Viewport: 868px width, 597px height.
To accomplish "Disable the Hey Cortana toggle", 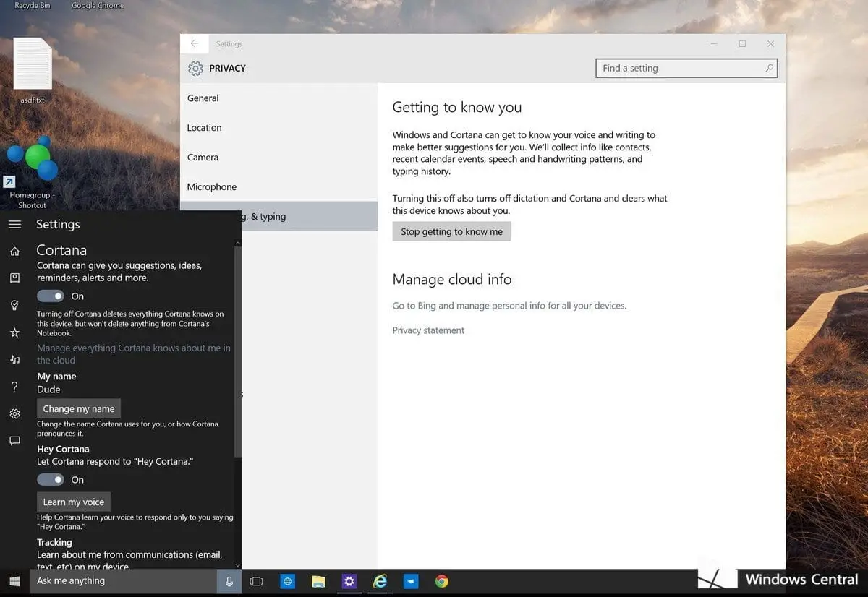I will pyautogui.click(x=51, y=479).
